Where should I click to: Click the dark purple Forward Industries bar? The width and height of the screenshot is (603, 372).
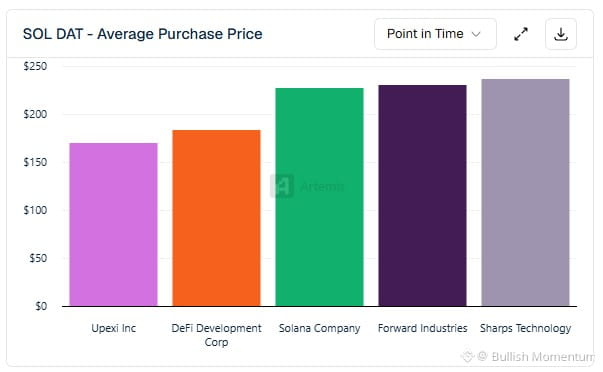pos(423,195)
